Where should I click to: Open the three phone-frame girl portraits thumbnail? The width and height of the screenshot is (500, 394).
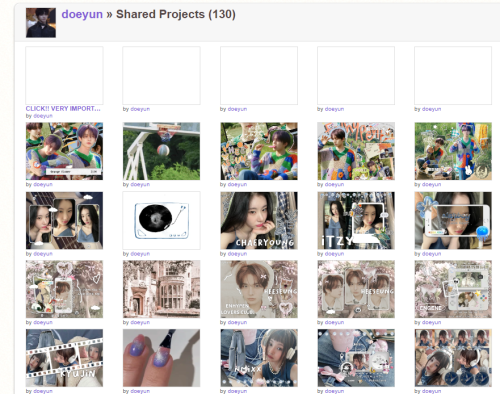coord(64,220)
